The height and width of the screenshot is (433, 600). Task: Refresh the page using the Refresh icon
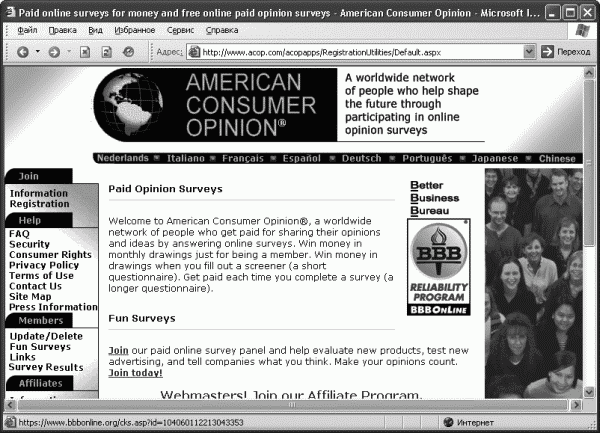pyautogui.click(x=106, y=52)
